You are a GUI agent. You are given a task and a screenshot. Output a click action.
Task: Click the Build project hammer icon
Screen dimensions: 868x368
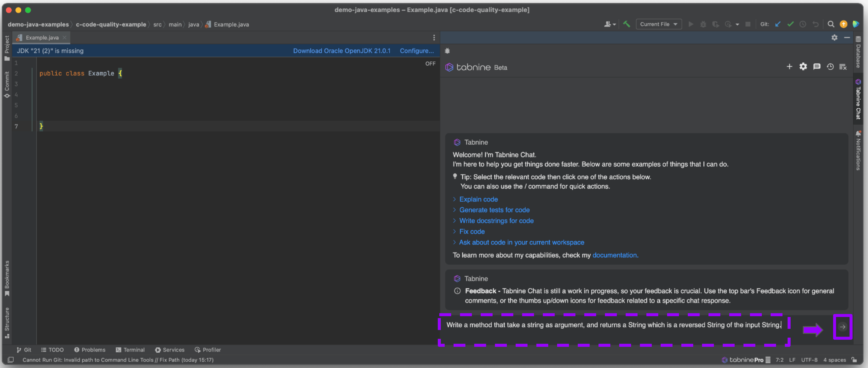pyautogui.click(x=626, y=24)
